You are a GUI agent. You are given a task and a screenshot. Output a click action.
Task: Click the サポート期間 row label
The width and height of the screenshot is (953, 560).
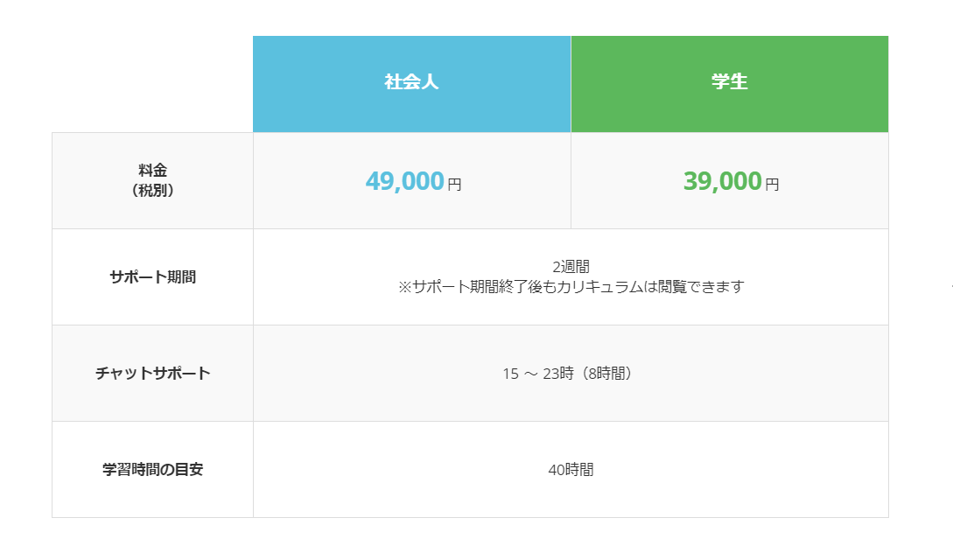(152, 276)
